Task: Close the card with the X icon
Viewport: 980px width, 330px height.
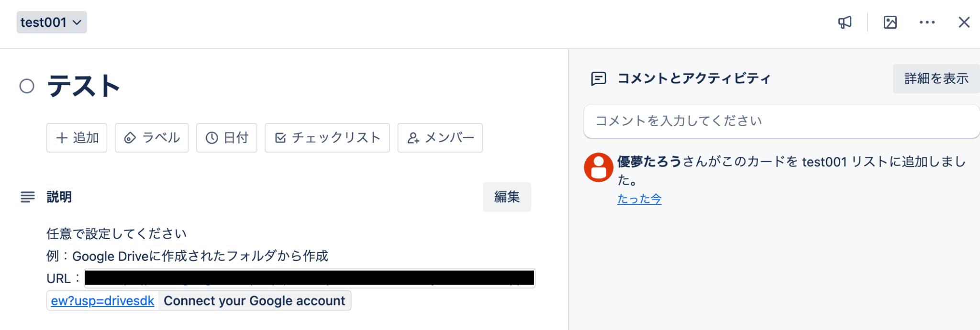Action: [x=964, y=22]
